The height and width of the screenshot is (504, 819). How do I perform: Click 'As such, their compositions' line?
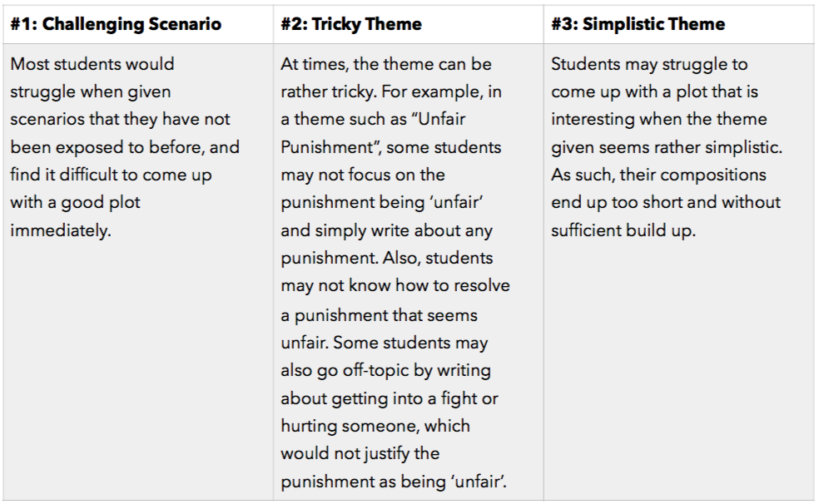pyautogui.click(x=658, y=175)
